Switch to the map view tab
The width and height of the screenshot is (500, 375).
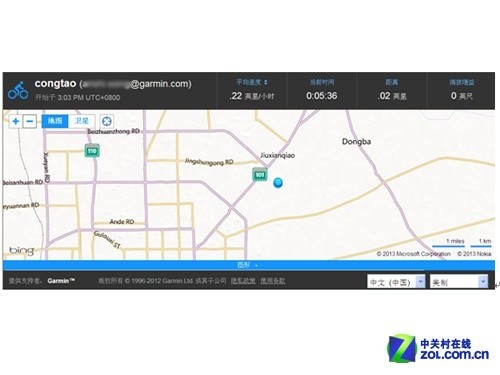55,121
